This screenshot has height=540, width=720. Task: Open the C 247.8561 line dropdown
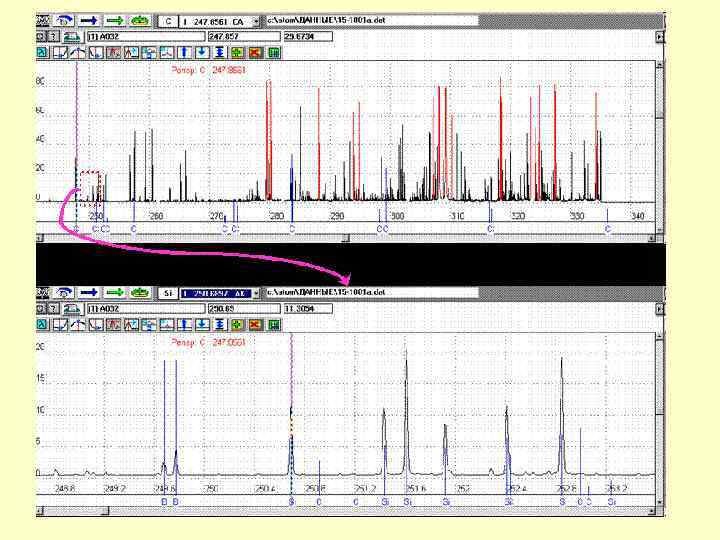click(257, 20)
